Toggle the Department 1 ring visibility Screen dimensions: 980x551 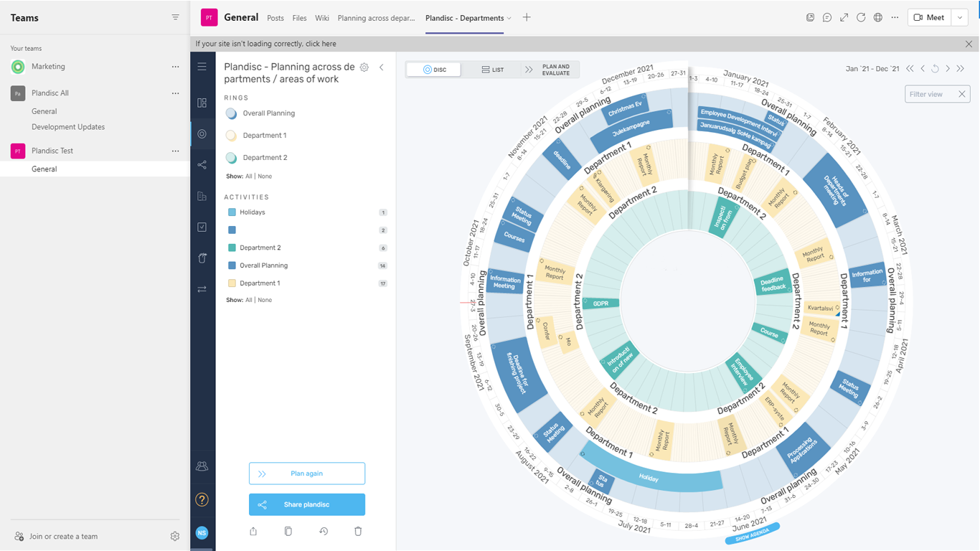tap(231, 136)
